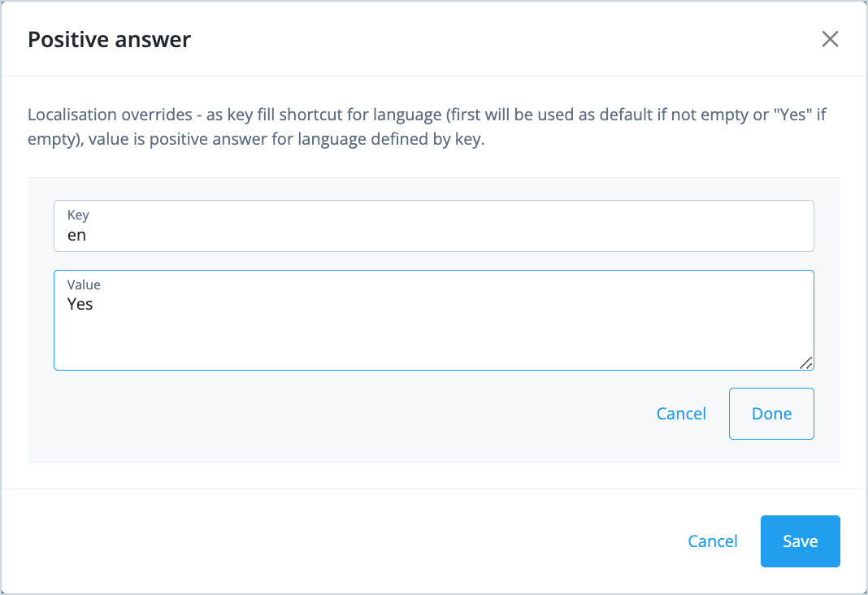Place cursor after "Yes" in Value field
This screenshot has width=868, height=595.
tap(93, 304)
